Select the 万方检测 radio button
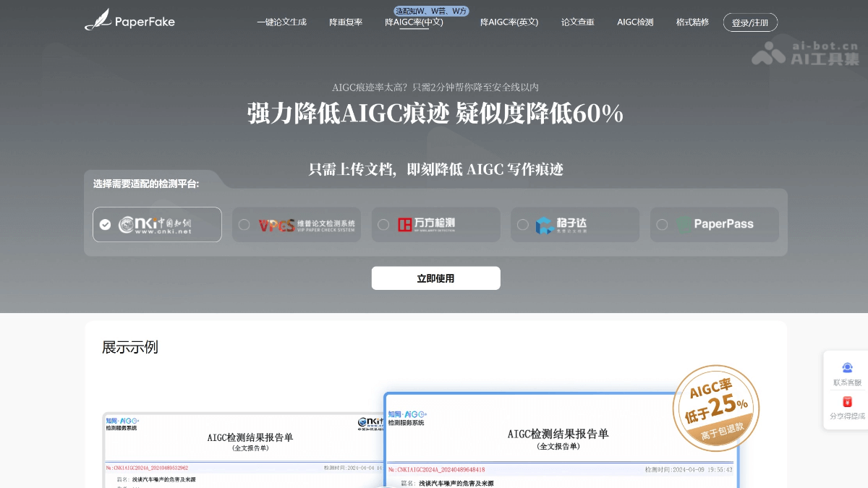The width and height of the screenshot is (868, 488). pyautogui.click(x=383, y=224)
